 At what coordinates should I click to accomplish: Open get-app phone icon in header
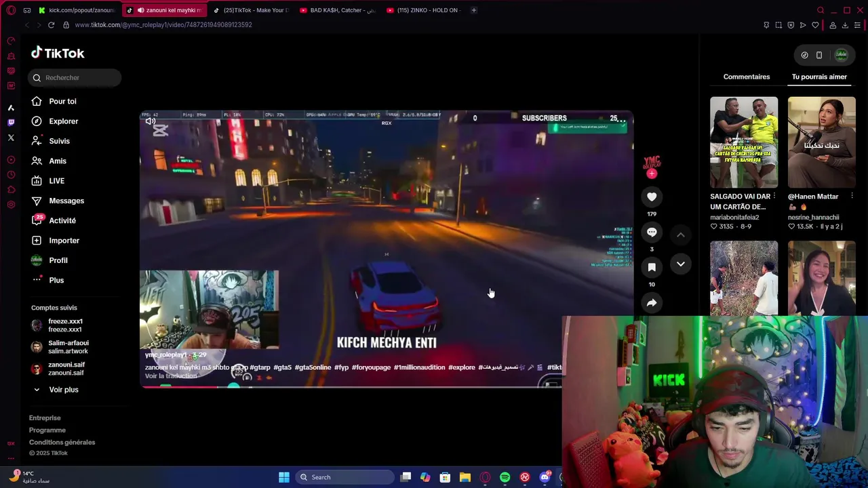[819, 55]
